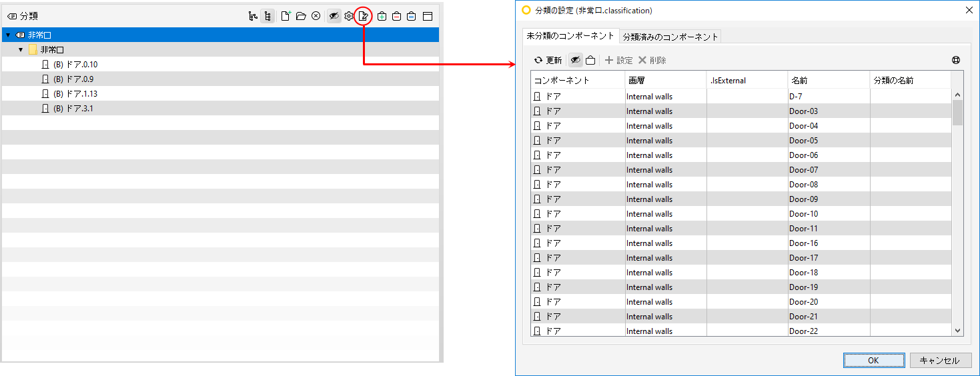Select tree item (B) ドア.0.10

coord(69,64)
